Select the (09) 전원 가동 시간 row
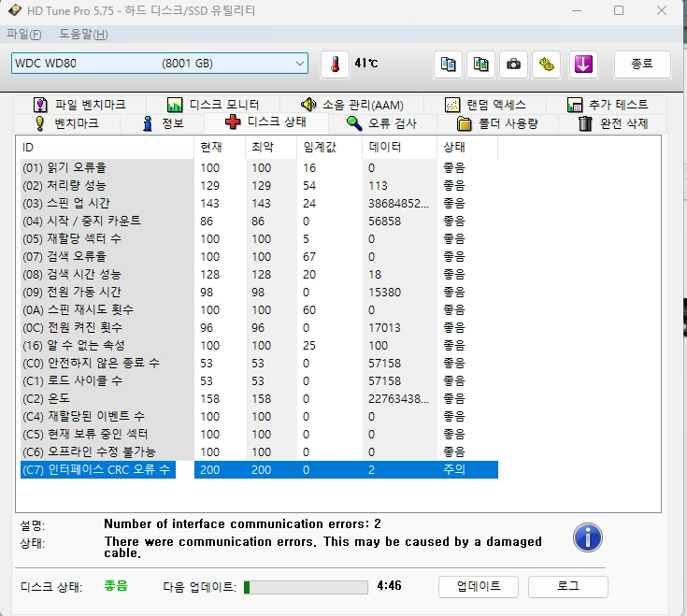 259,293
